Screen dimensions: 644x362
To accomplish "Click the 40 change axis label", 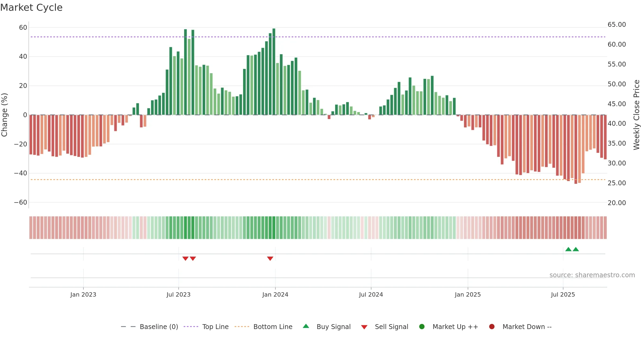I will 23,57.
